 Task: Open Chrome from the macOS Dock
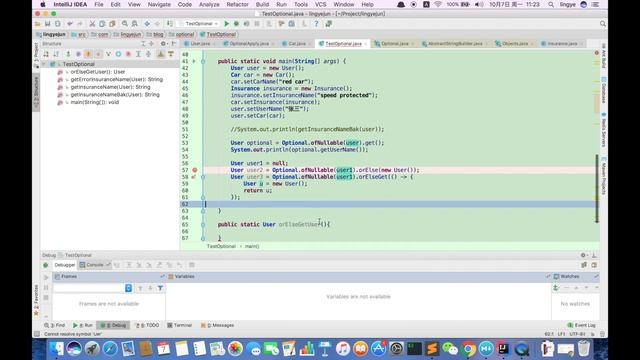[469, 349]
